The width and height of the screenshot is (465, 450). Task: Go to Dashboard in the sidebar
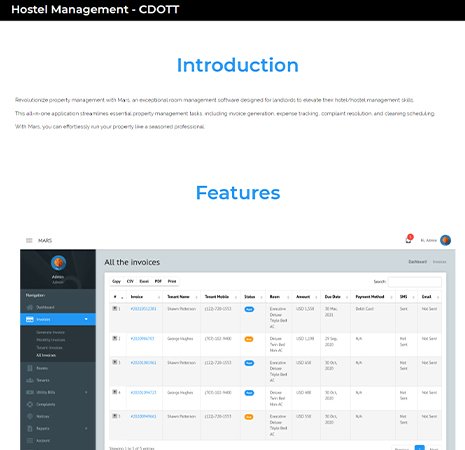coord(58,307)
